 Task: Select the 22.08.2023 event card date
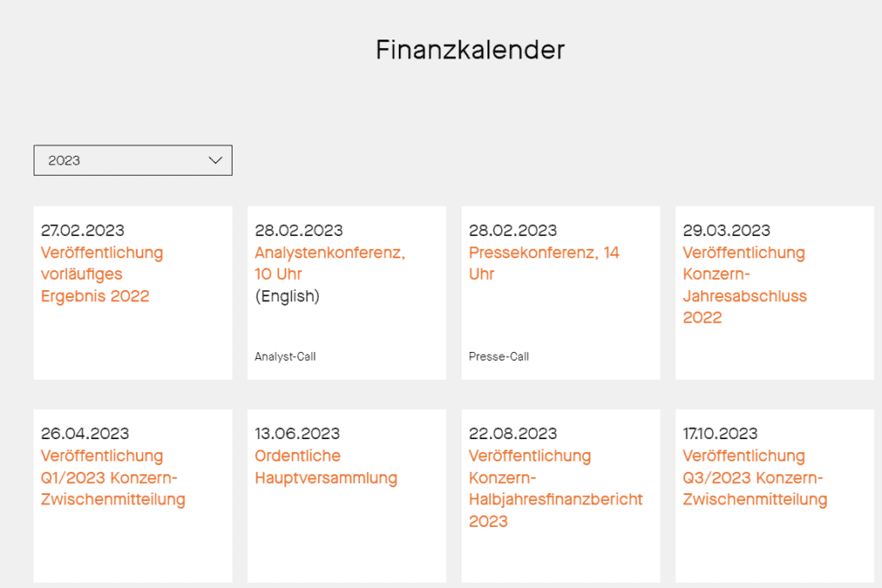point(511,434)
